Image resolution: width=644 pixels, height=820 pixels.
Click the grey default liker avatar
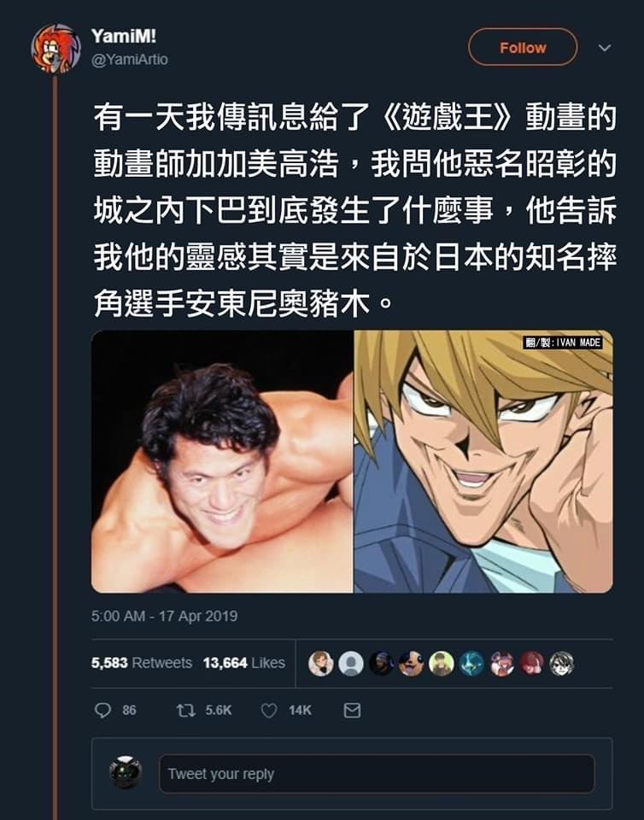coord(351,663)
